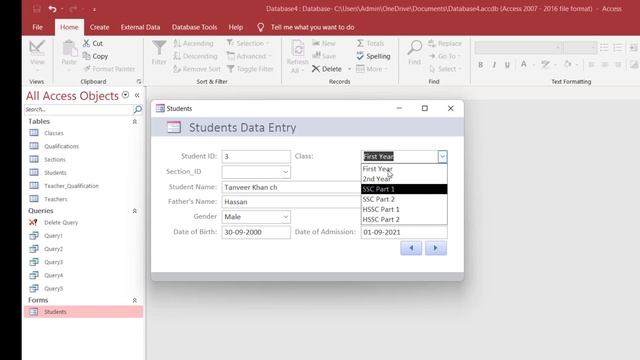Choose SSC Part 2 from Class list

(404, 199)
